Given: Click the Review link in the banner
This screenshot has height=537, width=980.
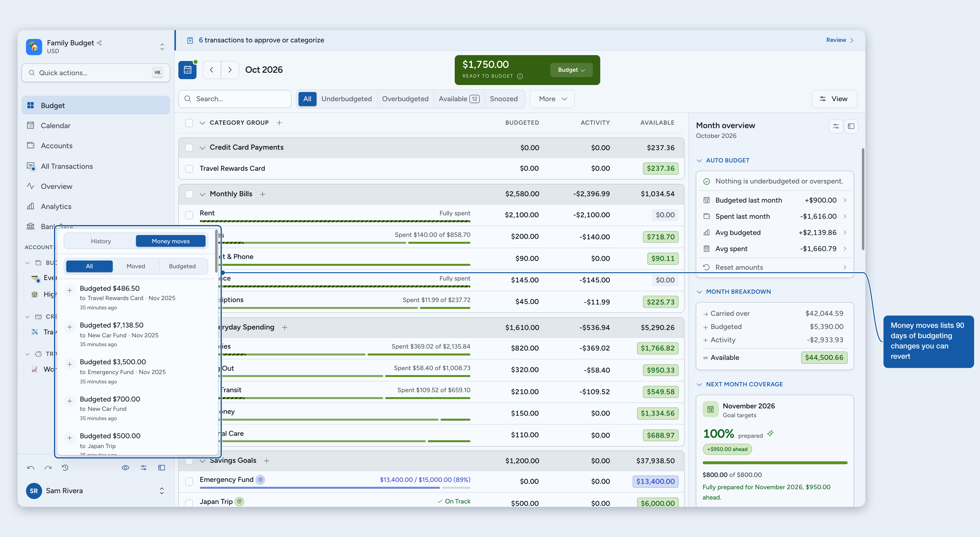Looking at the screenshot, I should tap(840, 40).
